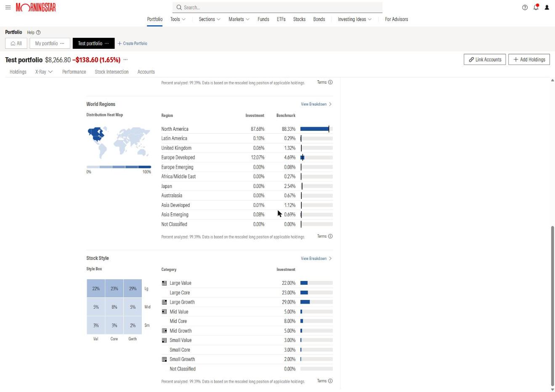Click the Asia Emerging region label
Viewport: 555px width, 392px height.
pyautogui.click(x=175, y=215)
